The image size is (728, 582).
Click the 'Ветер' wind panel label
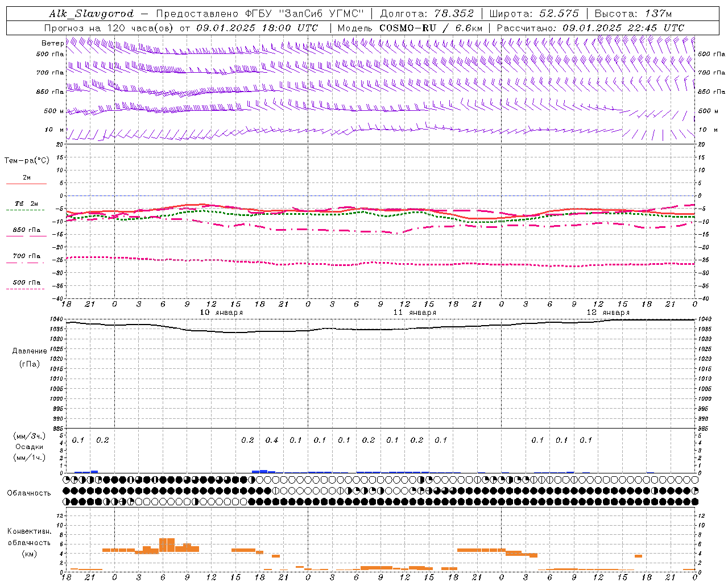point(52,43)
